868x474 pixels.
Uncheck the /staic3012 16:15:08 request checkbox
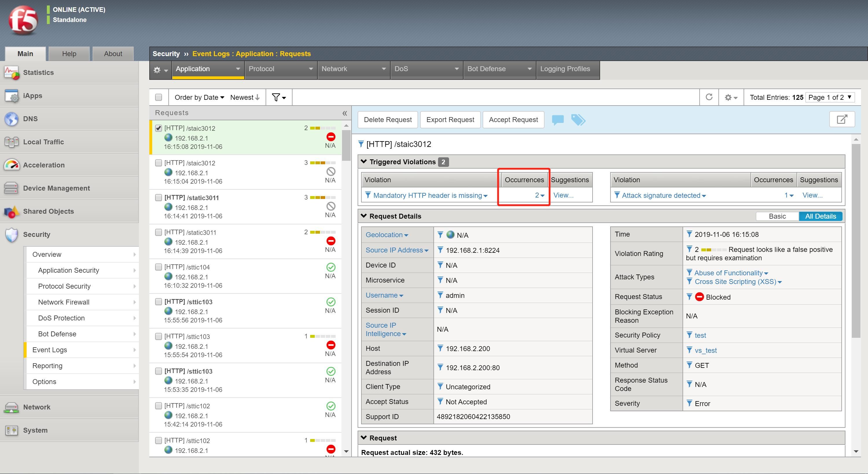point(158,128)
